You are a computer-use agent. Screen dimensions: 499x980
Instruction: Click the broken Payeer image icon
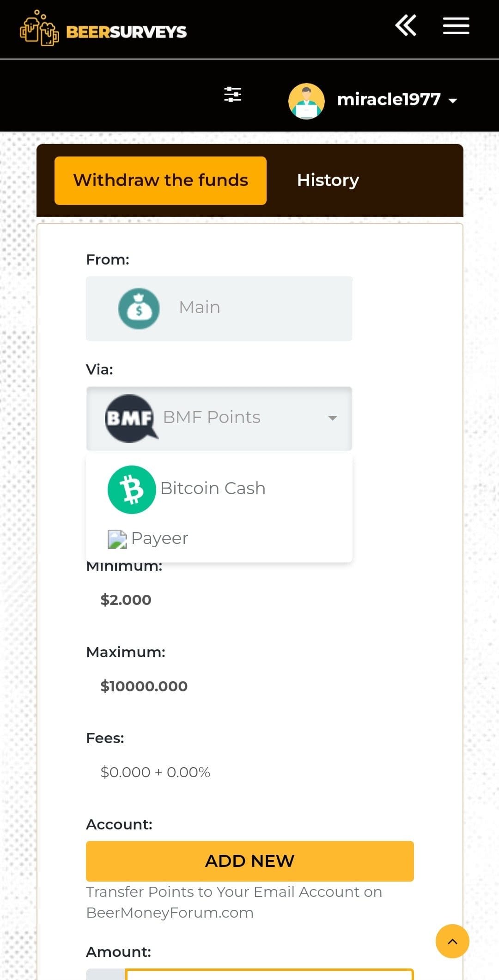[117, 539]
